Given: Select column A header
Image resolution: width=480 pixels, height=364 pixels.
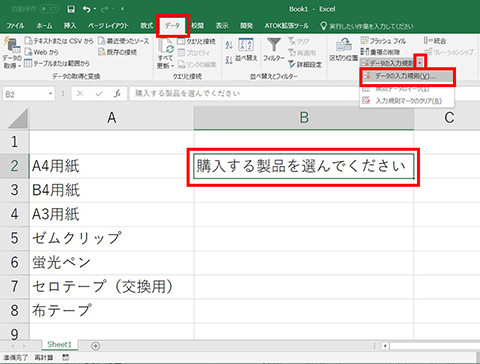Looking at the screenshot, I should pos(112,118).
